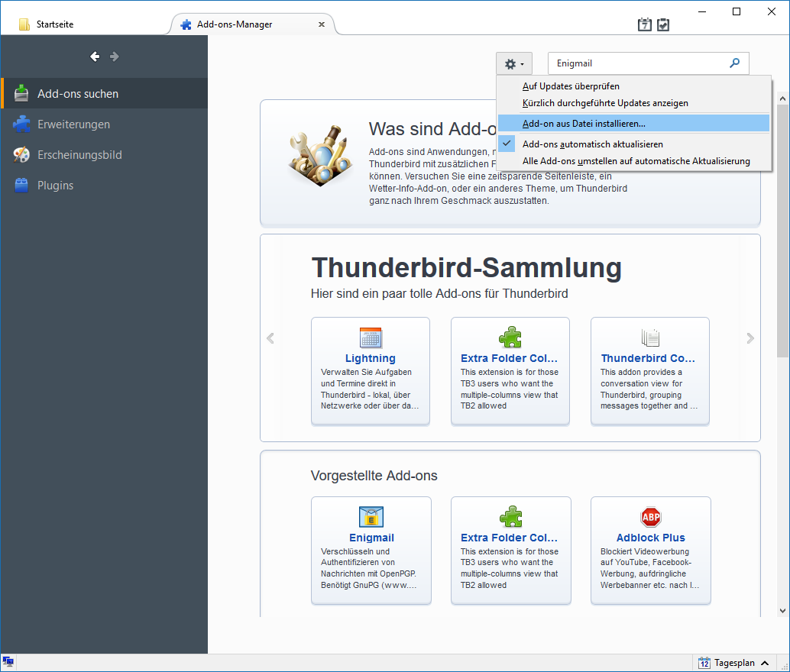Viewport: 790px width, 672px height.
Task: Open the 'Thunderbird Co...' add-on link
Action: click(648, 358)
